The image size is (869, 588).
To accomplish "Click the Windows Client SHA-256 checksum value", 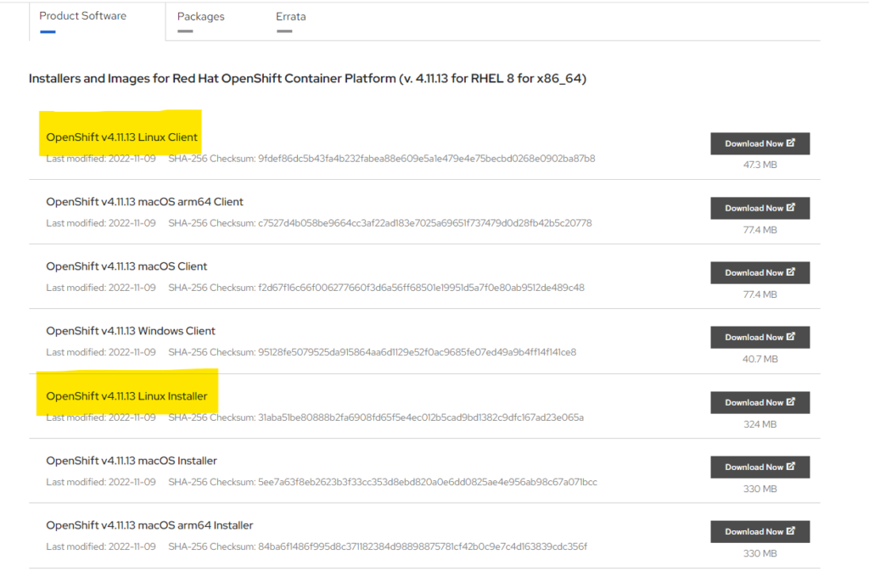I will click(x=417, y=352).
